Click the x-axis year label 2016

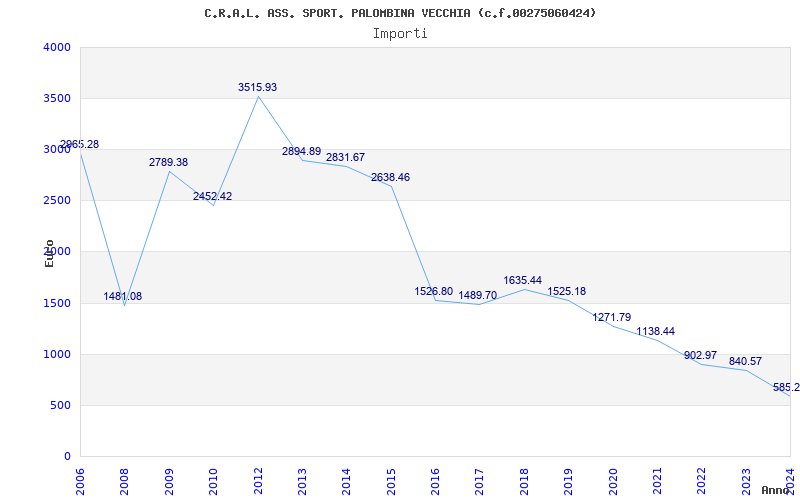point(435,480)
